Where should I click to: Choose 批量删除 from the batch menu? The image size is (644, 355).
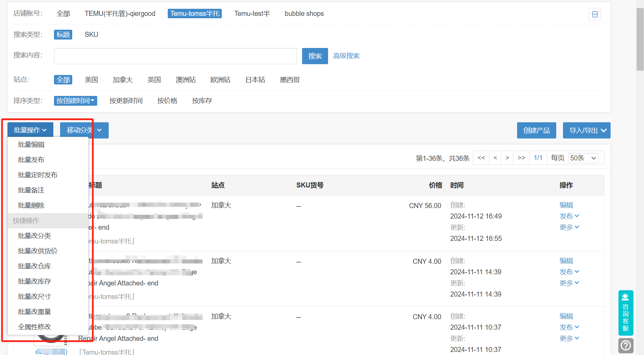31,205
